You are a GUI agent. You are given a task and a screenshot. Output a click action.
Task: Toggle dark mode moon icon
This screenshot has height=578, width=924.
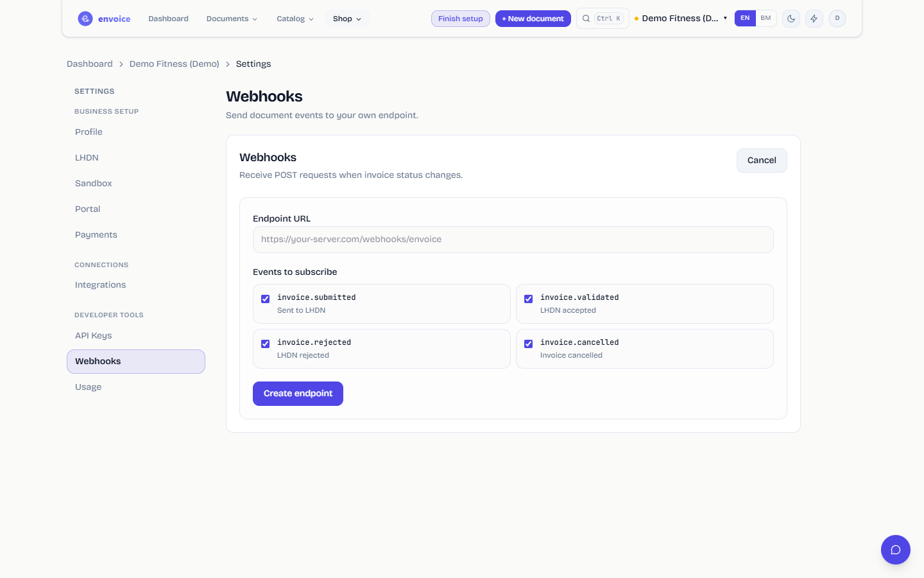791,19
